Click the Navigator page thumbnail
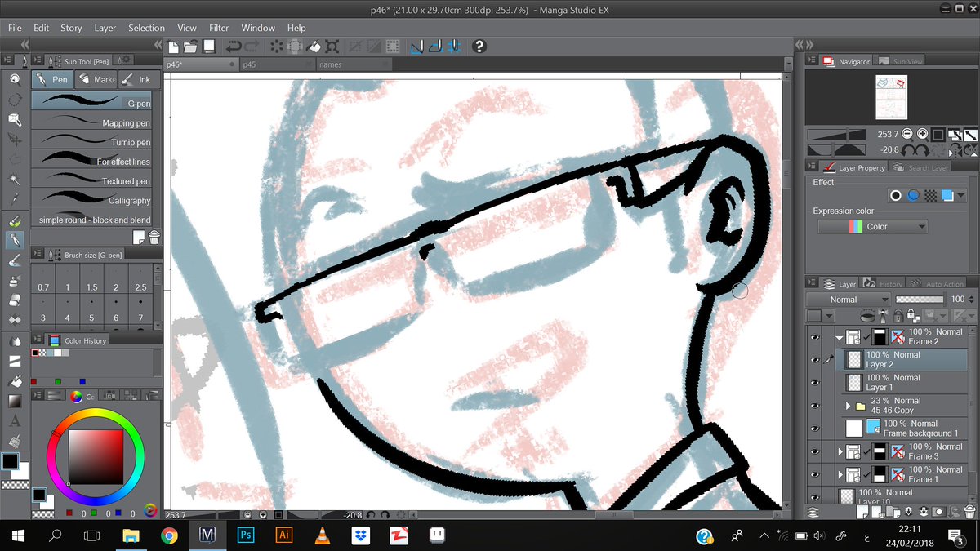 [890, 96]
